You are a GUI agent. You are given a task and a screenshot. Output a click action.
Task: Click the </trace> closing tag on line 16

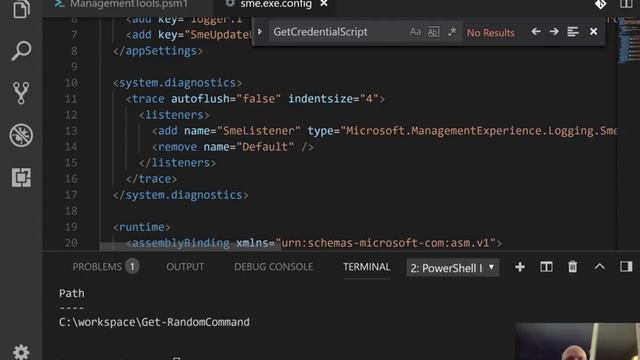point(151,179)
